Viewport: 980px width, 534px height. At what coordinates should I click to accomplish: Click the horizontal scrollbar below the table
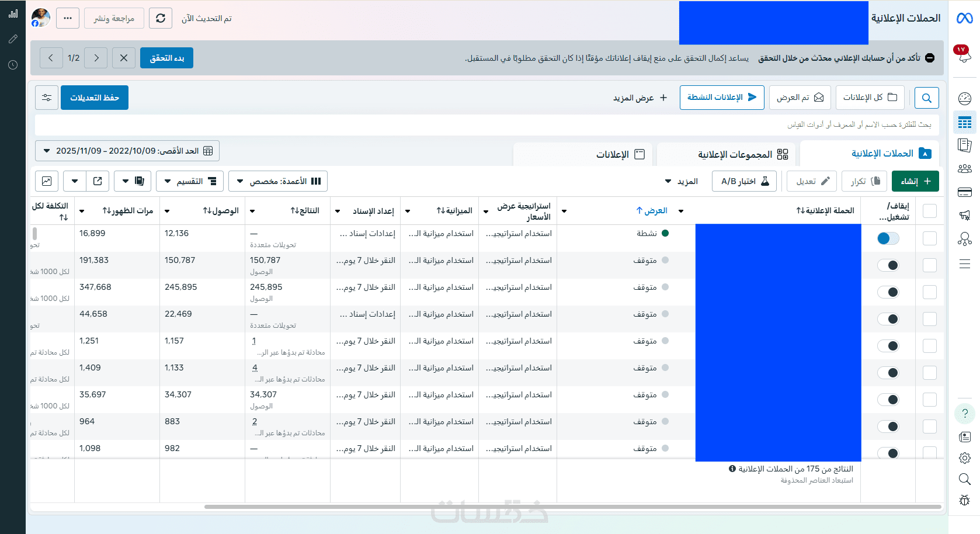point(572,507)
